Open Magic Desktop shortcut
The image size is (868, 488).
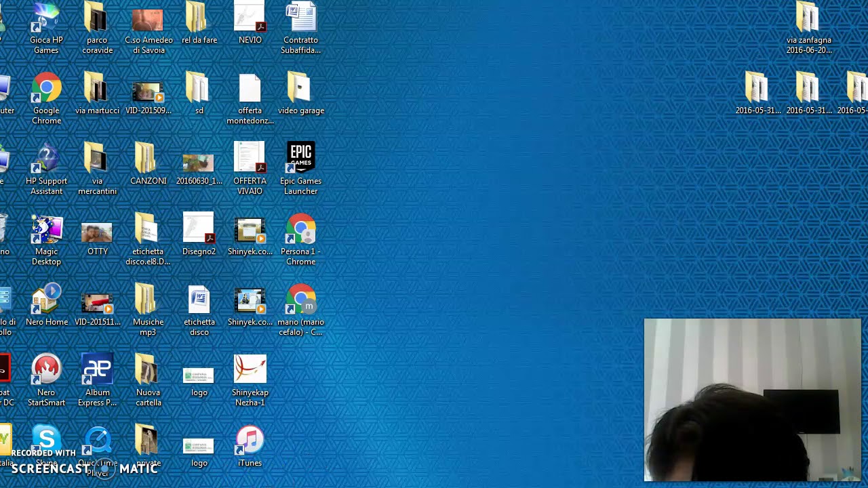click(46, 239)
